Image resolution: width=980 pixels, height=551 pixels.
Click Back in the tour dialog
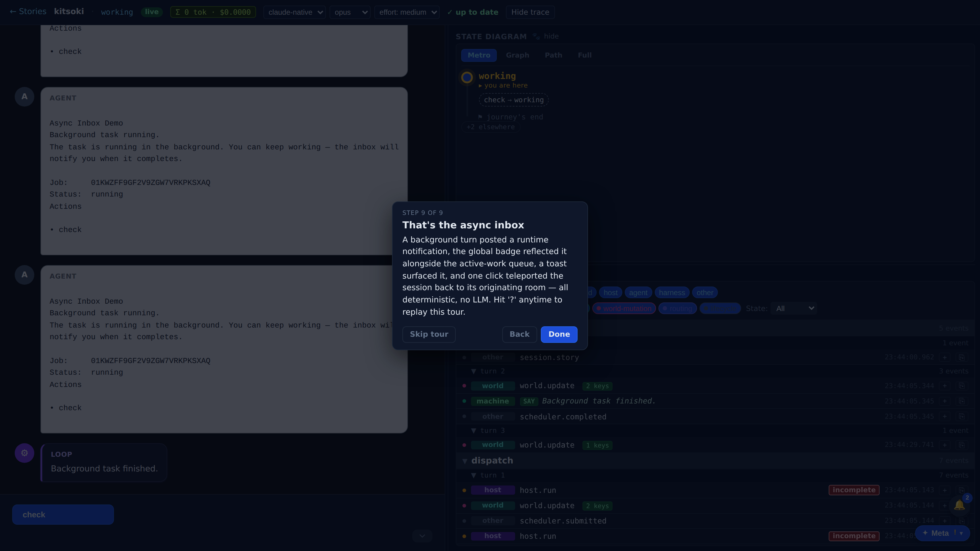click(x=519, y=334)
